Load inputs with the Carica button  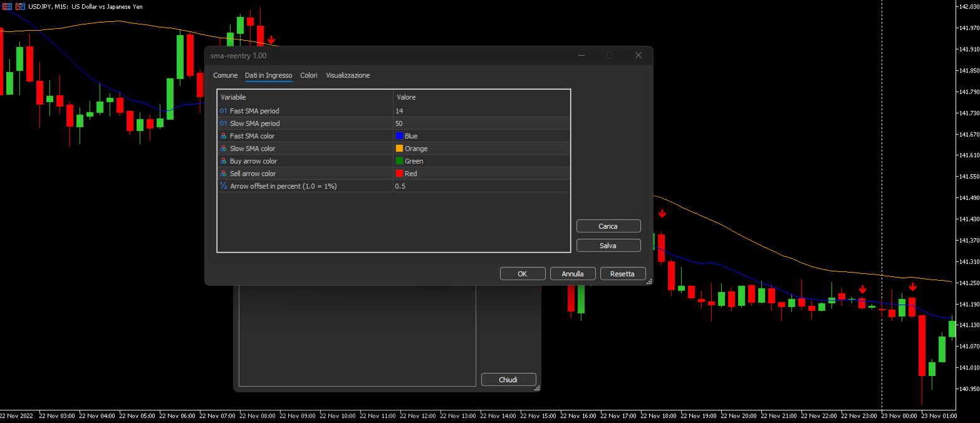tap(608, 226)
